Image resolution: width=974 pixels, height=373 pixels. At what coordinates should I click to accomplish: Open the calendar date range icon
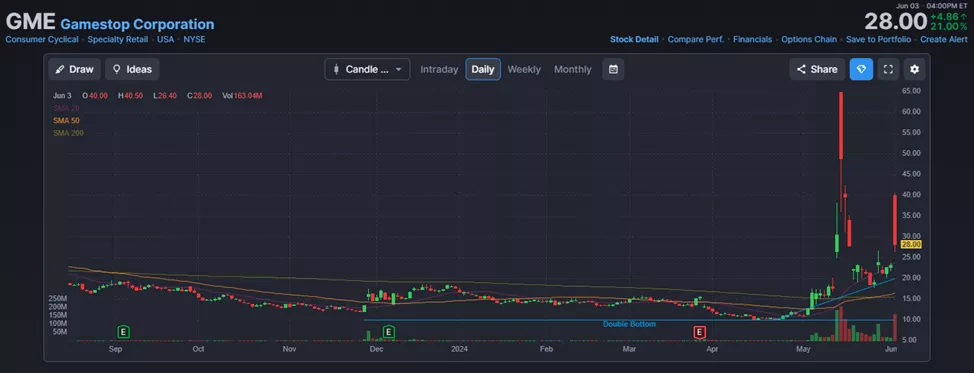point(613,70)
